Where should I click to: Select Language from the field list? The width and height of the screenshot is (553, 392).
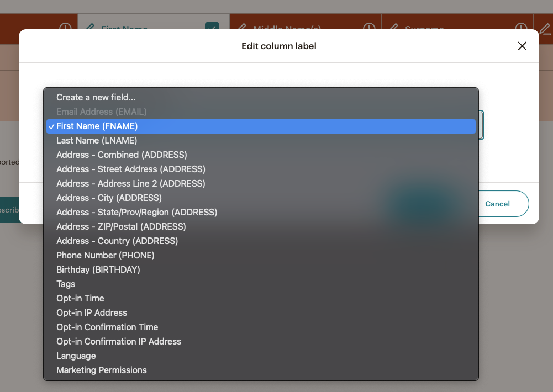pos(76,356)
